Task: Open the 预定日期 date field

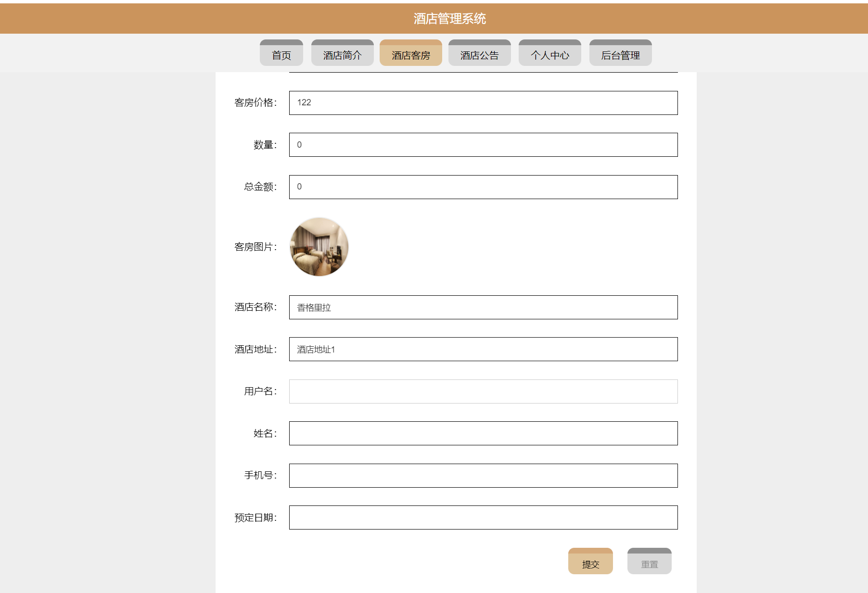Action: click(x=483, y=517)
